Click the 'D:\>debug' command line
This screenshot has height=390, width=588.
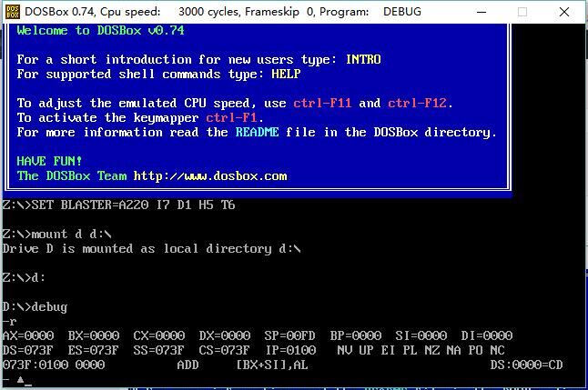pos(35,307)
